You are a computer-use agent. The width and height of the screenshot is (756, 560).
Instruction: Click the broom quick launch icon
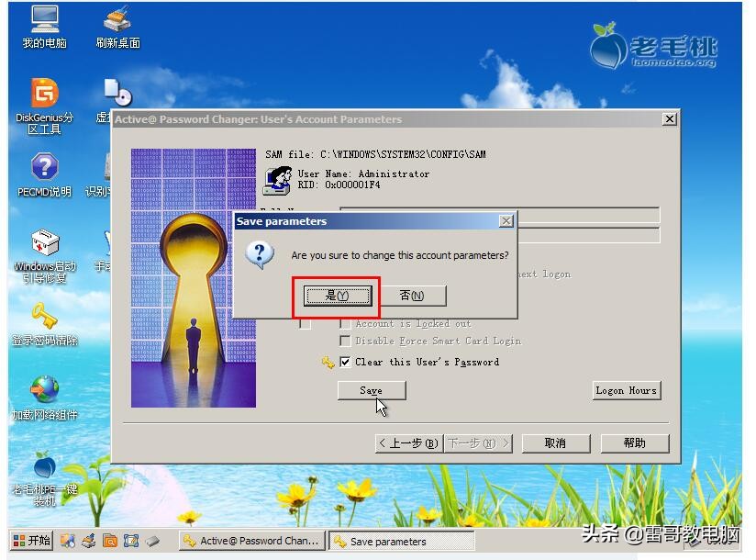tap(88, 541)
